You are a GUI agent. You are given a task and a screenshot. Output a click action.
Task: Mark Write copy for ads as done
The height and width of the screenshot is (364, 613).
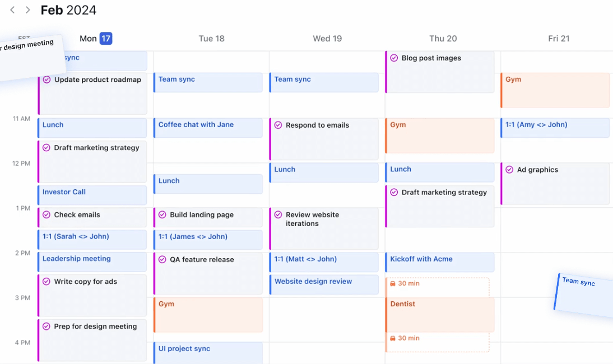tap(47, 281)
